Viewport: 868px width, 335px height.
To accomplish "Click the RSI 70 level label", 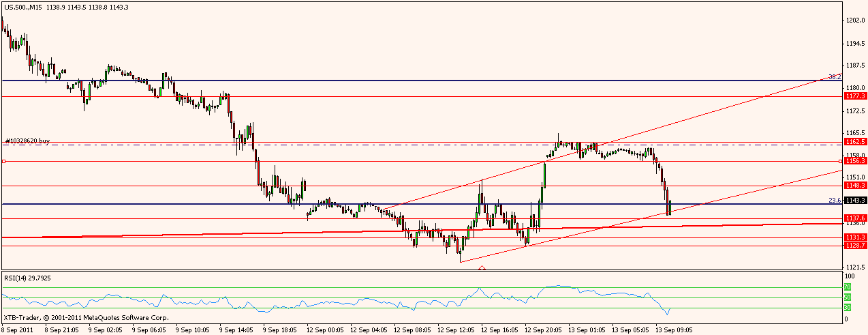I will point(848,288).
